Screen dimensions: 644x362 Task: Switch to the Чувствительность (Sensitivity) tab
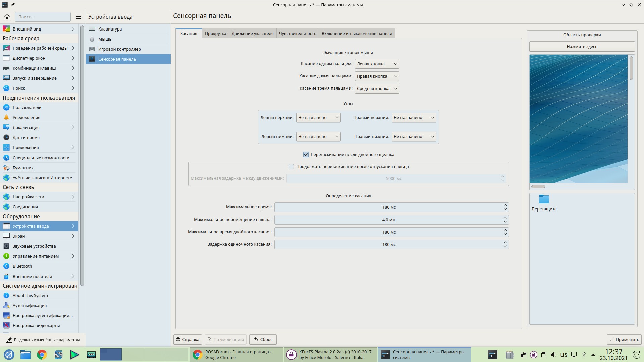(298, 33)
